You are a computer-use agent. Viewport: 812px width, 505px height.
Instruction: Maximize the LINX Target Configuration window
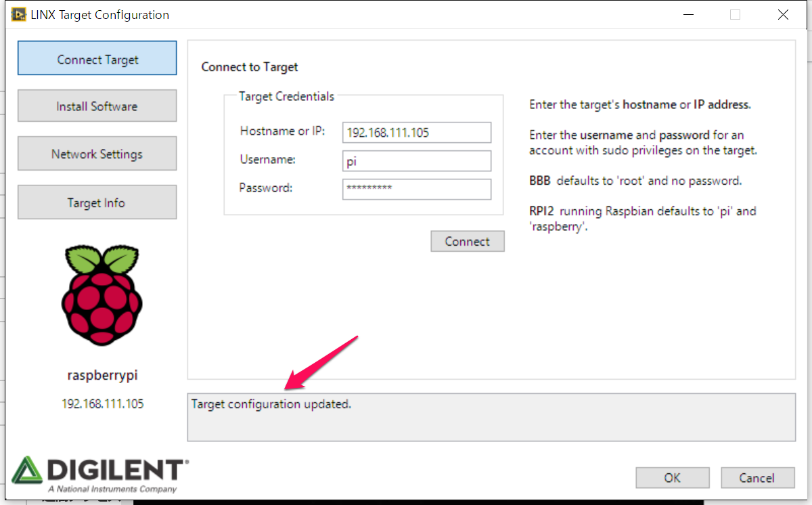pos(736,14)
